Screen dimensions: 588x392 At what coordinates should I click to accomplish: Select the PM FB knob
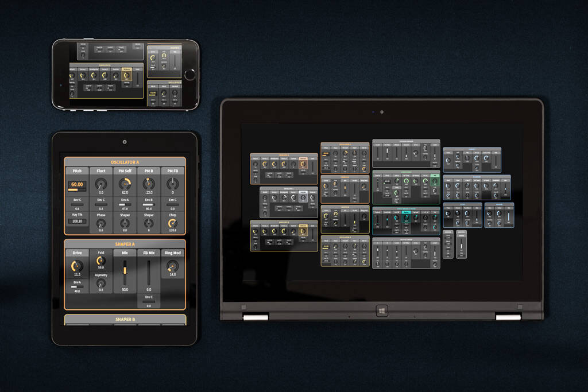[x=172, y=184]
